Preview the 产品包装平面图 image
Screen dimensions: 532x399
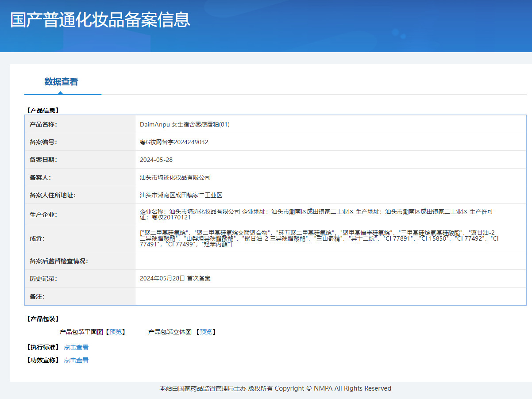pyautogui.click(x=116, y=332)
